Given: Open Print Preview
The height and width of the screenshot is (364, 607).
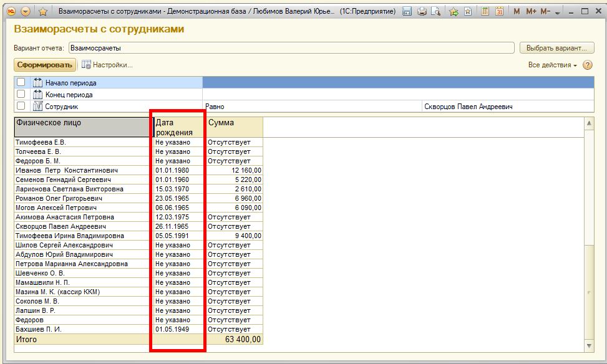Looking at the screenshot, I should 435,11.
